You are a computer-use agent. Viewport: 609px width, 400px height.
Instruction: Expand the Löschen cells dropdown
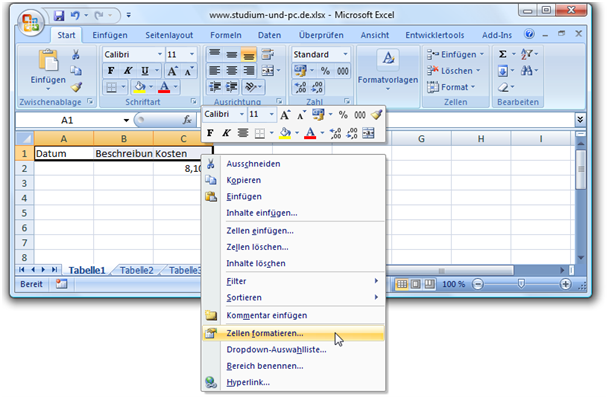point(478,71)
